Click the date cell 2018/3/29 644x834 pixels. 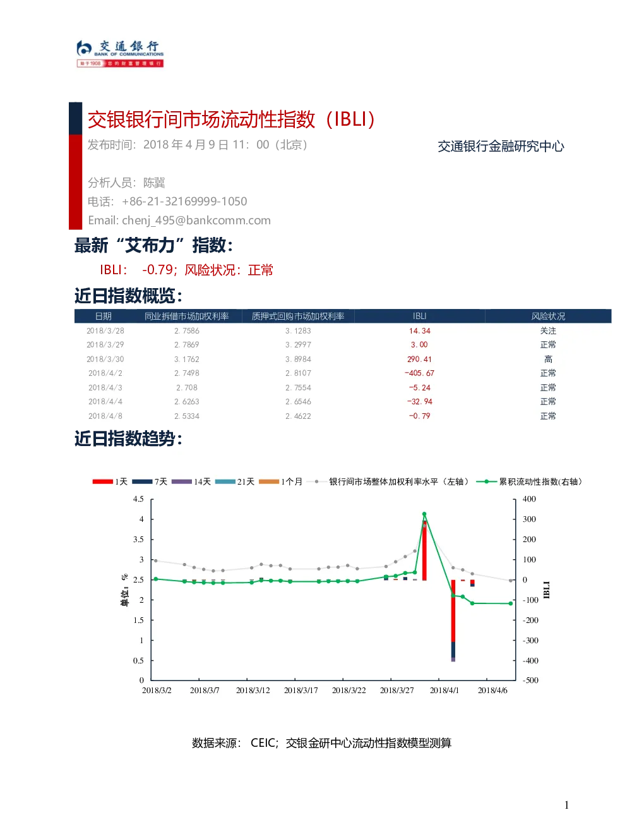tap(105, 345)
